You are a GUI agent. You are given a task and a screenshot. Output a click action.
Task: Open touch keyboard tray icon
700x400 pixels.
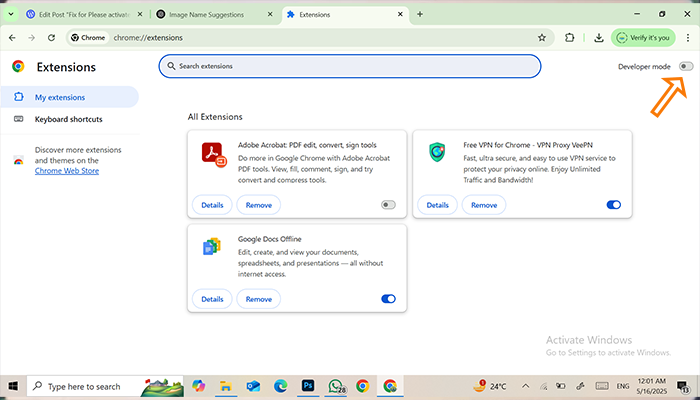pyautogui.click(x=602, y=386)
